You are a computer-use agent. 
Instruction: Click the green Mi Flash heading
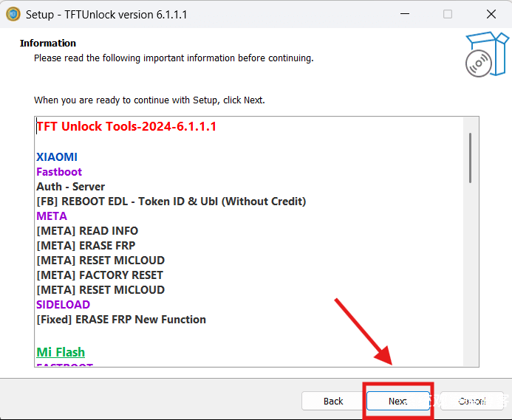pyautogui.click(x=61, y=353)
